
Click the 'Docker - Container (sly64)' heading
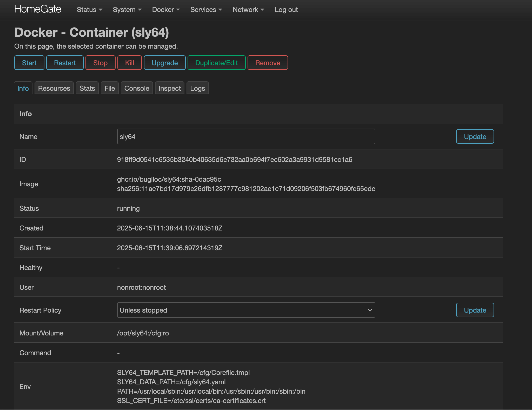(92, 32)
